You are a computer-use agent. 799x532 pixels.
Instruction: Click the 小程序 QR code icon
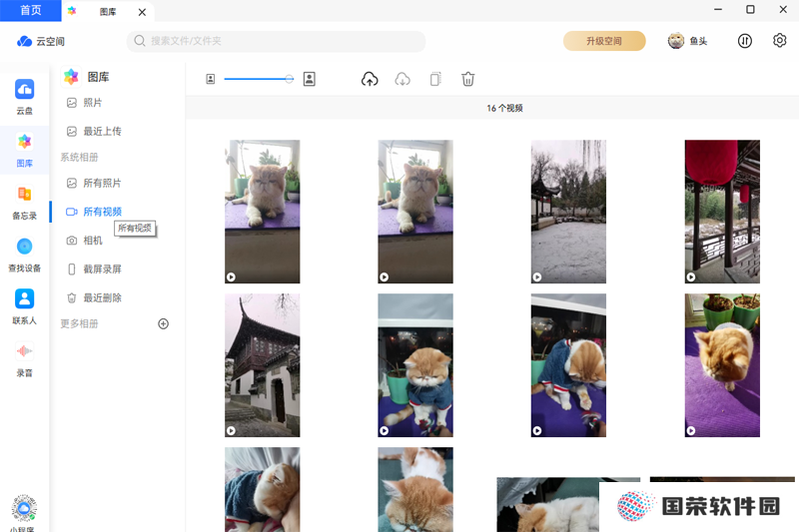(24, 508)
